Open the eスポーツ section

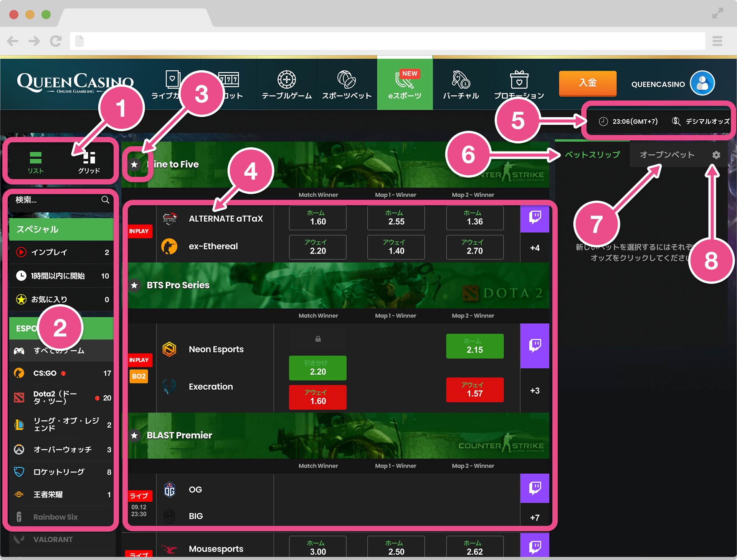405,84
